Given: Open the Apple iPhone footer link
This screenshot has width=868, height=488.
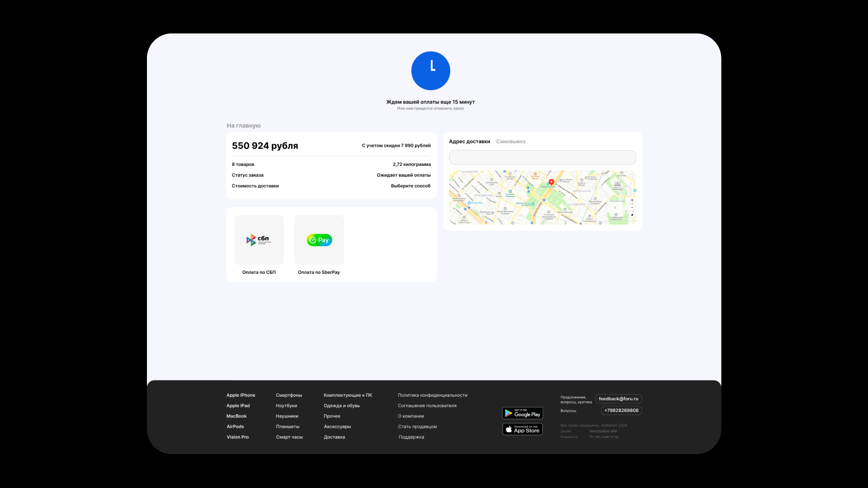Looking at the screenshot, I should click(241, 395).
